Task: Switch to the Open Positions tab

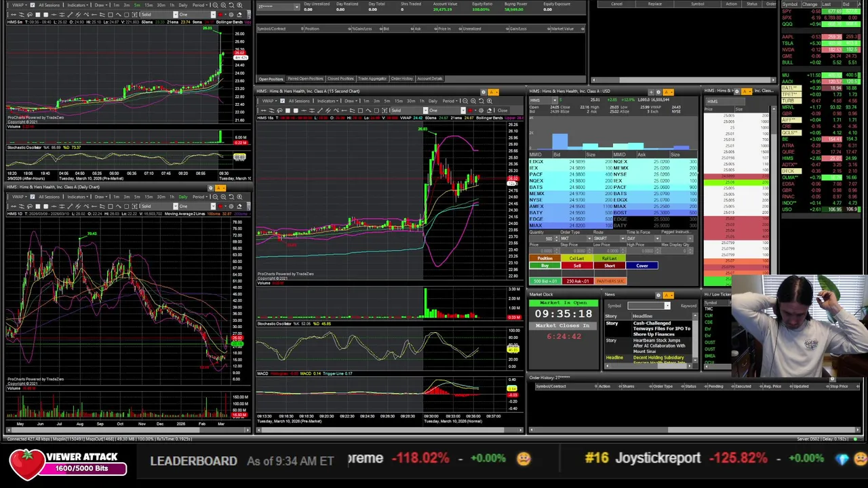Action: [271, 79]
